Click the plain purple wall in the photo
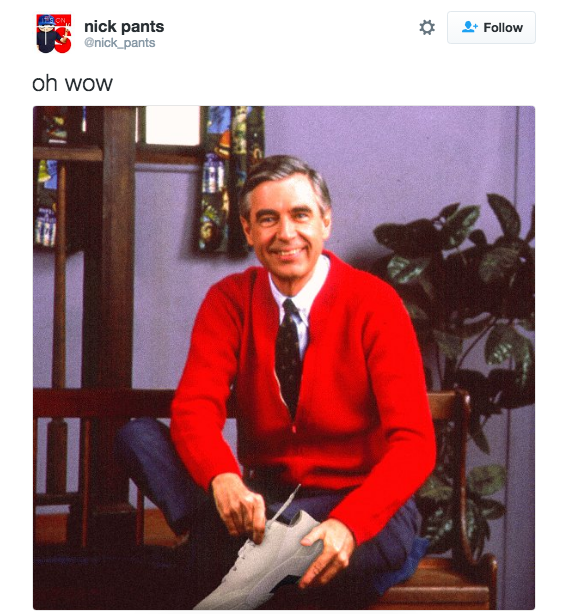569x614 pixels. point(392,157)
